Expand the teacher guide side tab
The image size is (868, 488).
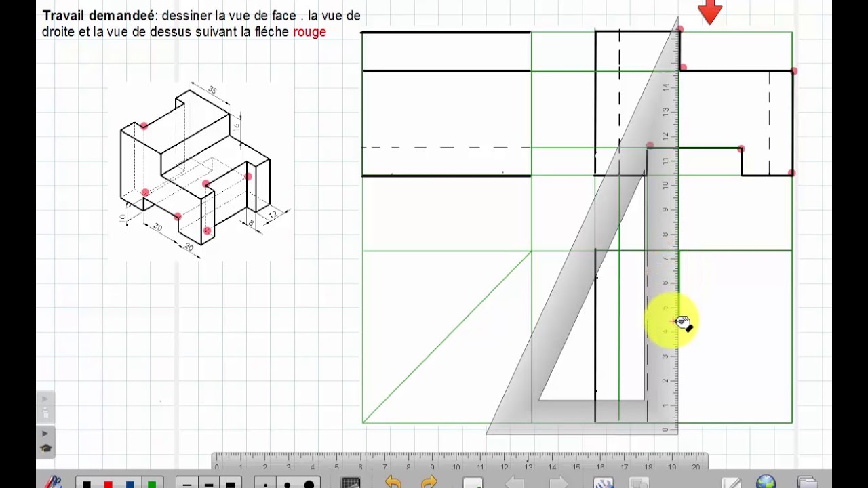click(45, 441)
